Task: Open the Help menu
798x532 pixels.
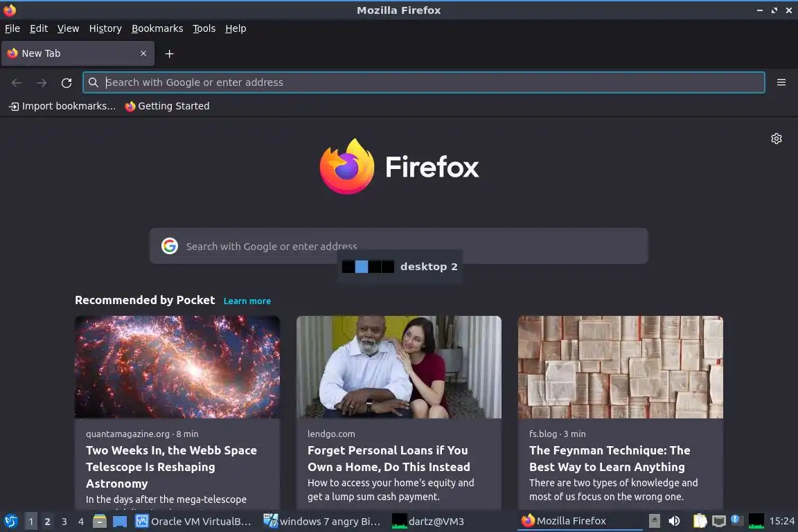Action: point(236,28)
